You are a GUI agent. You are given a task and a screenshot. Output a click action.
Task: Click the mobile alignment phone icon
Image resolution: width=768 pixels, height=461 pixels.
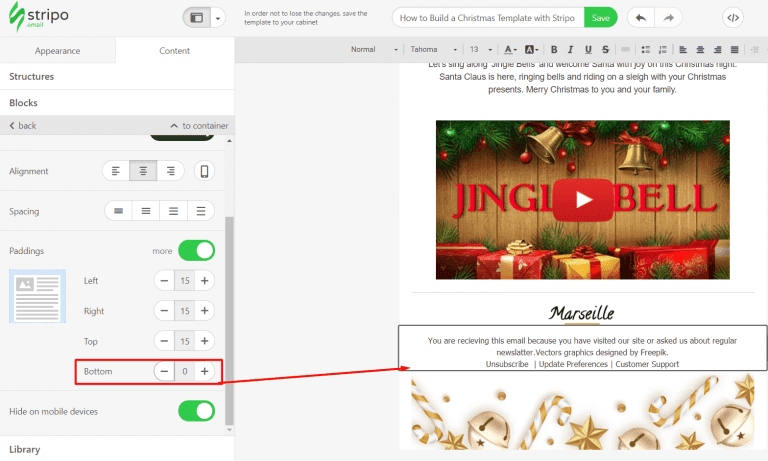coord(204,171)
